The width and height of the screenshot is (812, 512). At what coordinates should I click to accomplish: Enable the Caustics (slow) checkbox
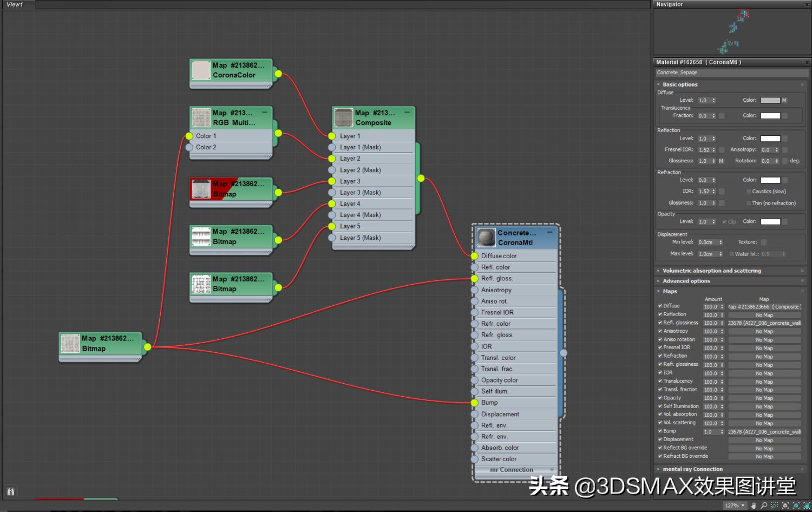749,192
